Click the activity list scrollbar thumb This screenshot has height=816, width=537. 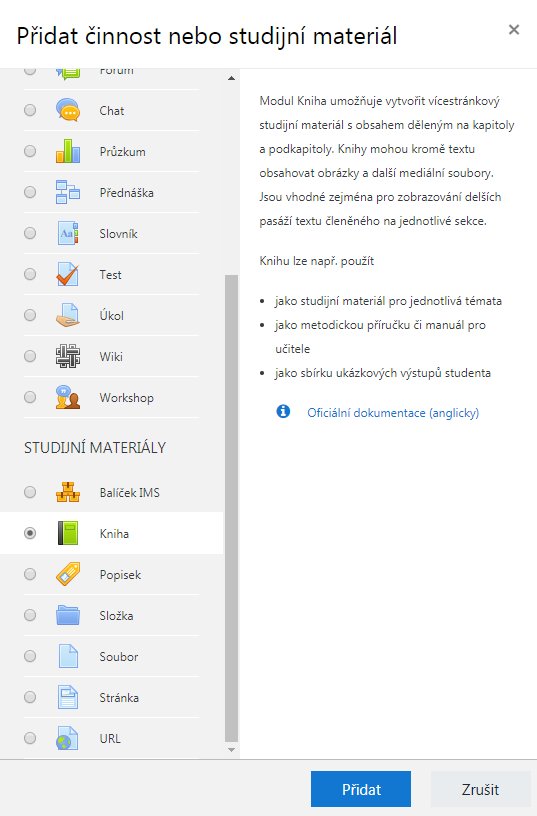click(232, 508)
